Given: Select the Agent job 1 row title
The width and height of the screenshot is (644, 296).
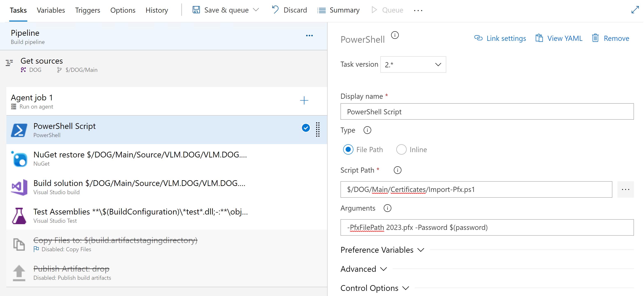Looking at the screenshot, I should [x=32, y=98].
